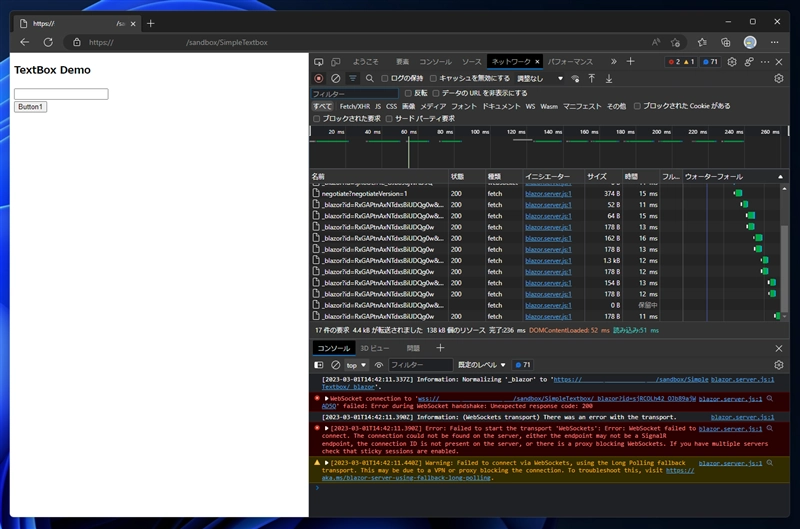Check データの URL を非表示にする
The height and width of the screenshot is (529, 800).
coord(436,93)
